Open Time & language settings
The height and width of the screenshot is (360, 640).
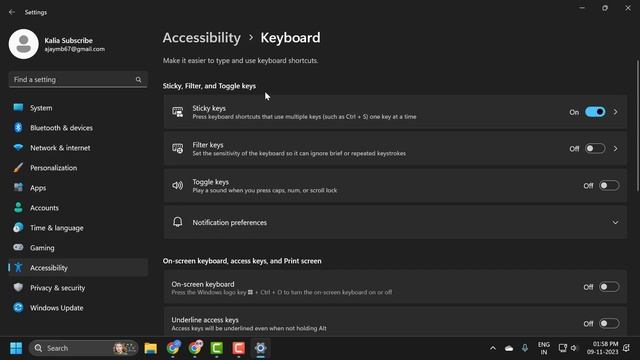point(78,228)
